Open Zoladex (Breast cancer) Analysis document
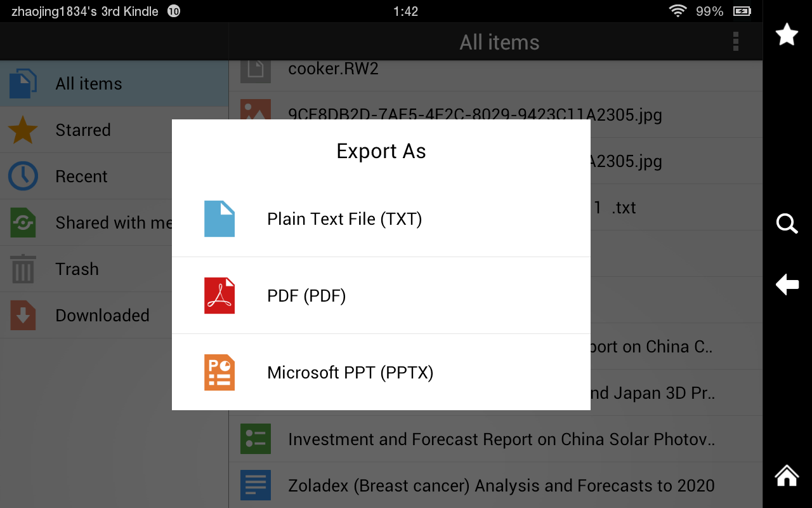This screenshot has height=508, width=812. tap(501, 486)
